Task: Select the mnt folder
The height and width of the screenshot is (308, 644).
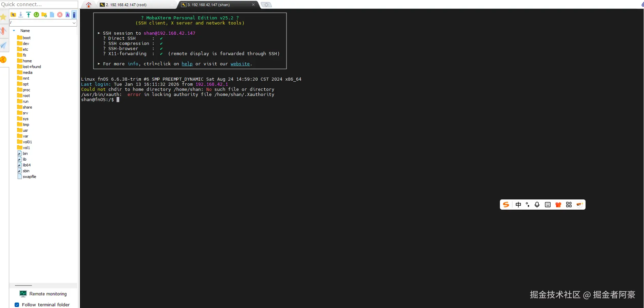Action: tap(23, 78)
